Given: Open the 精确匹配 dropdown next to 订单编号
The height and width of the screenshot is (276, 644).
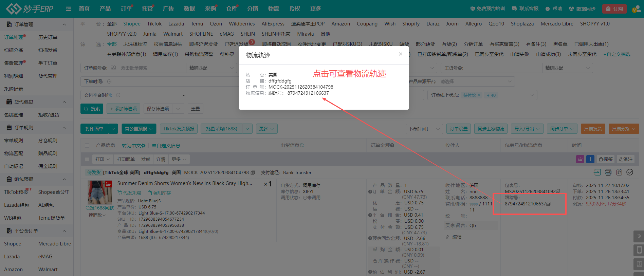Looking at the screenshot, I should click(211, 68).
